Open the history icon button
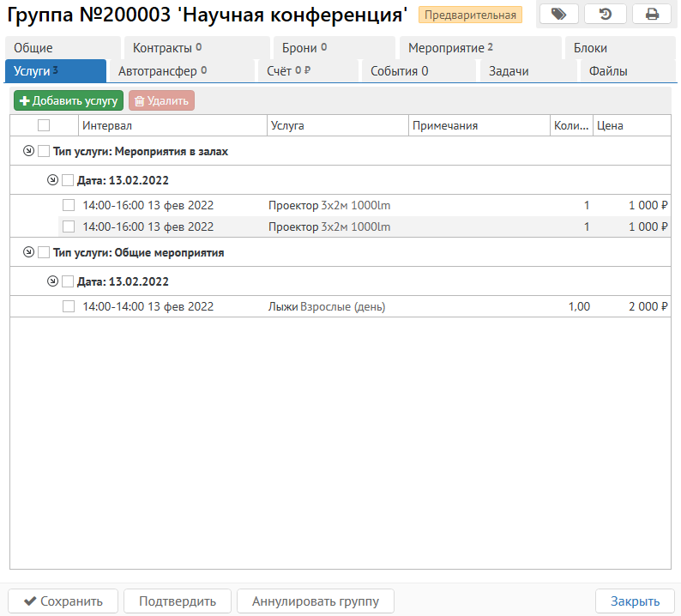The width and height of the screenshot is (681, 616). pyautogui.click(x=606, y=14)
